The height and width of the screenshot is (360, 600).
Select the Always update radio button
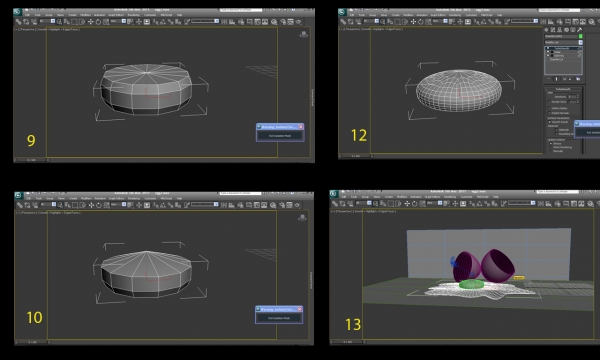click(x=551, y=143)
